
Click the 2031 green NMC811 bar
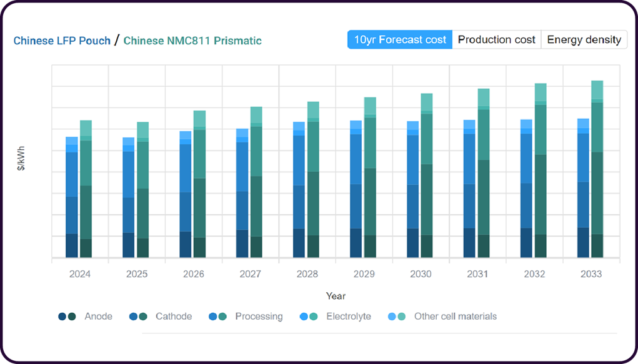(484, 173)
